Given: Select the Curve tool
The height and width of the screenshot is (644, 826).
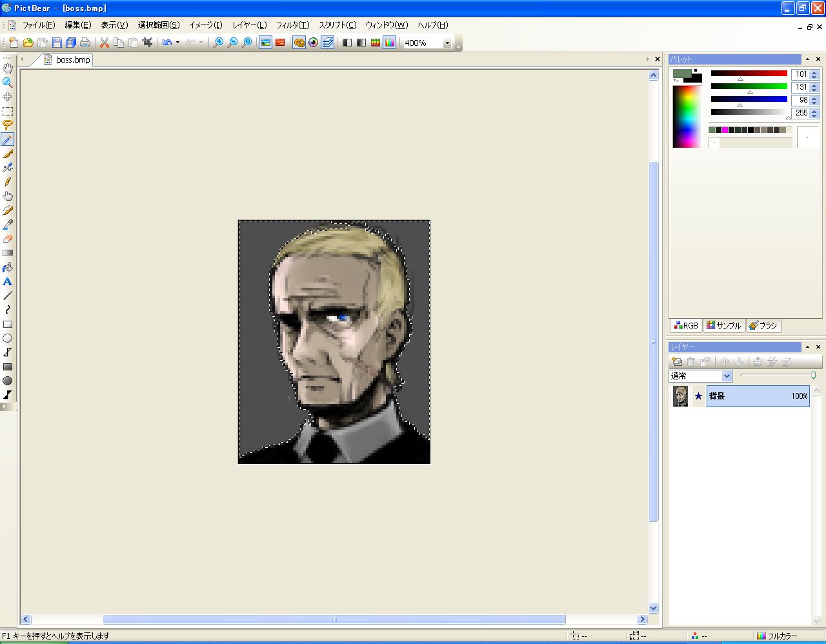Looking at the screenshot, I should [x=8, y=310].
